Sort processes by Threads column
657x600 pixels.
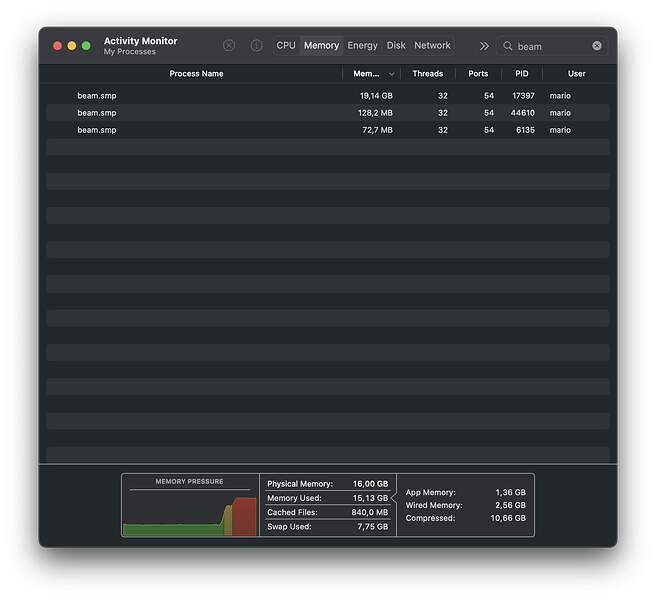(x=427, y=74)
